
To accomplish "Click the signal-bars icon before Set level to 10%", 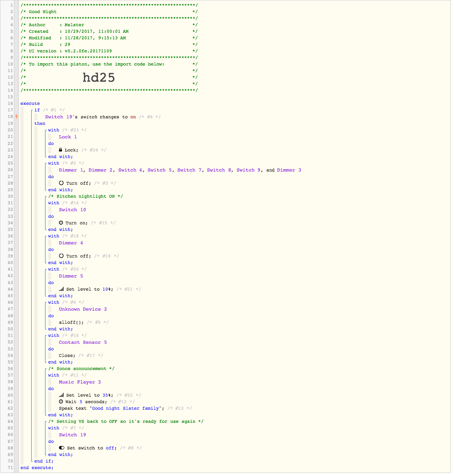I will 61,289.
